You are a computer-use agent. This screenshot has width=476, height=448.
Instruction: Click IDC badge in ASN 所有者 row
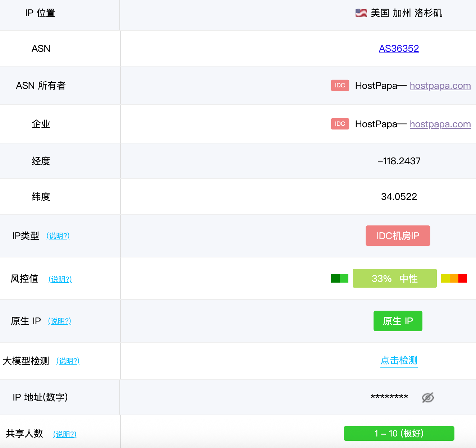[x=340, y=86]
